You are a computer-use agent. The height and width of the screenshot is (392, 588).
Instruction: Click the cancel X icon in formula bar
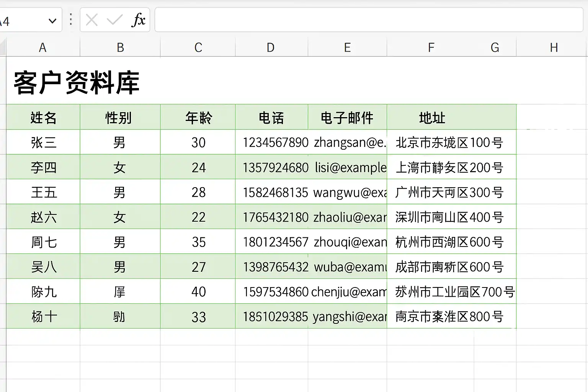coord(92,20)
